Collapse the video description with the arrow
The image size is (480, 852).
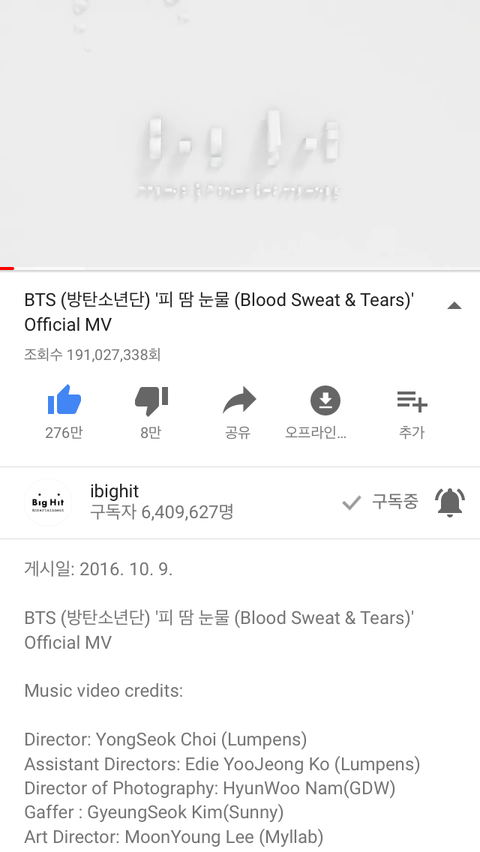tap(454, 305)
